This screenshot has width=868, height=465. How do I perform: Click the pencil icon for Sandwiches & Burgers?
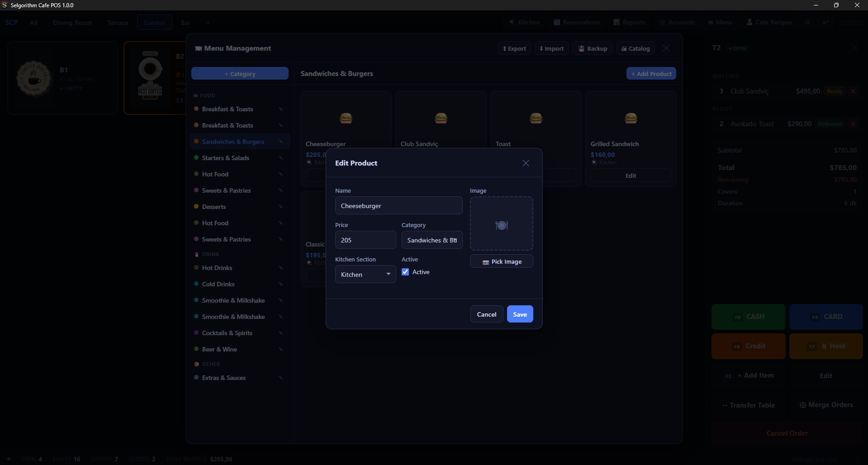click(281, 142)
